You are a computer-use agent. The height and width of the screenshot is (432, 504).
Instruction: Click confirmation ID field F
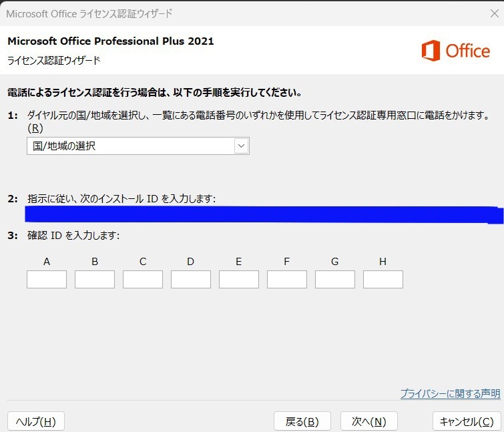point(287,279)
